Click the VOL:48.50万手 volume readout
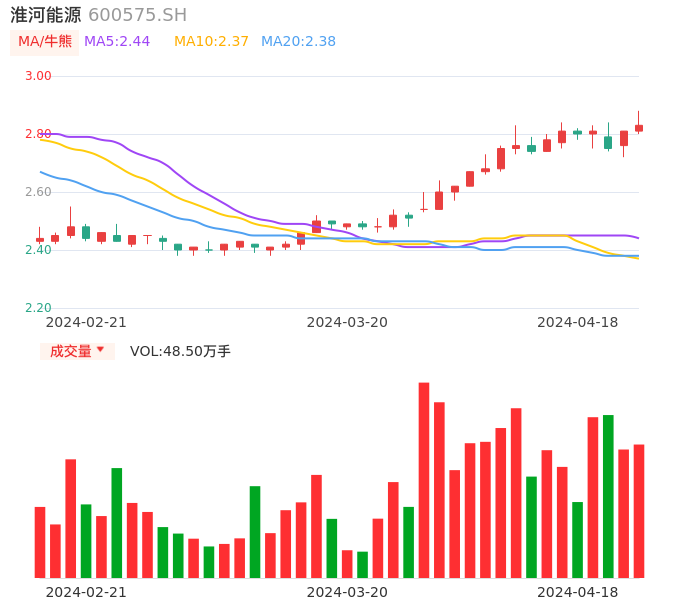 click(x=180, y=351)
